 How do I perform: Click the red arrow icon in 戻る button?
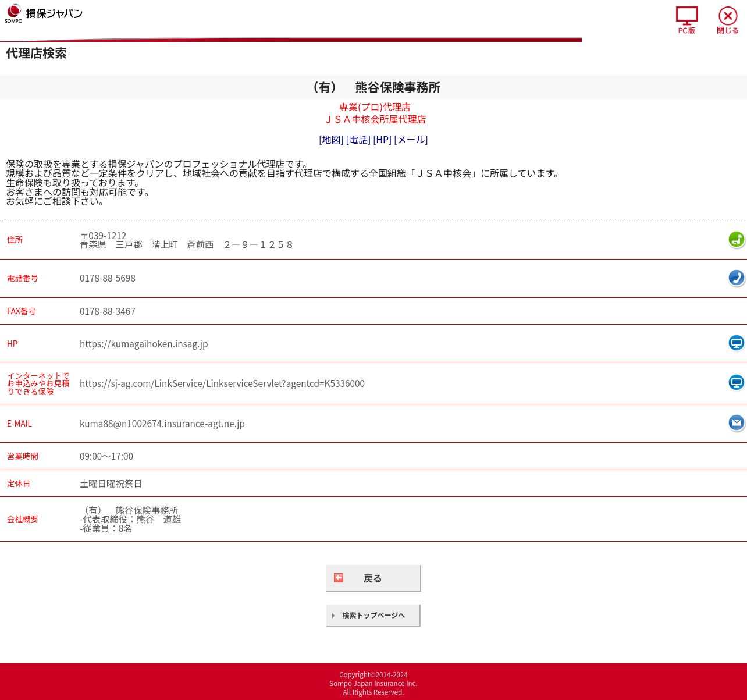(x=339, y=578)
